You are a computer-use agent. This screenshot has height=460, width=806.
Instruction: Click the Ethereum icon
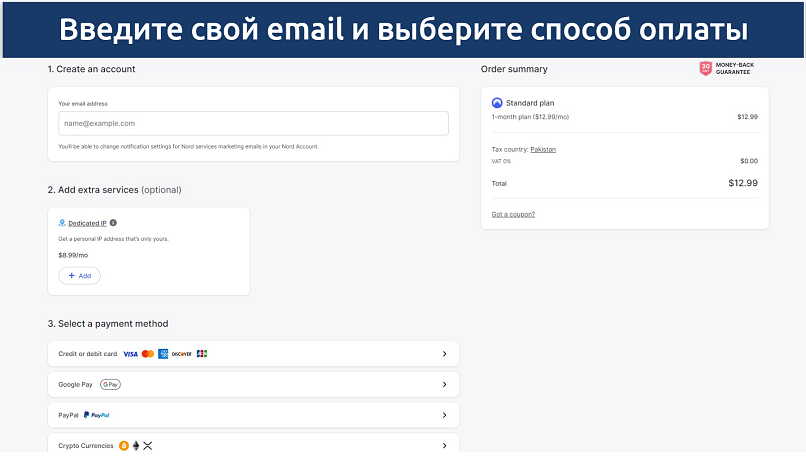pos(136,446)
